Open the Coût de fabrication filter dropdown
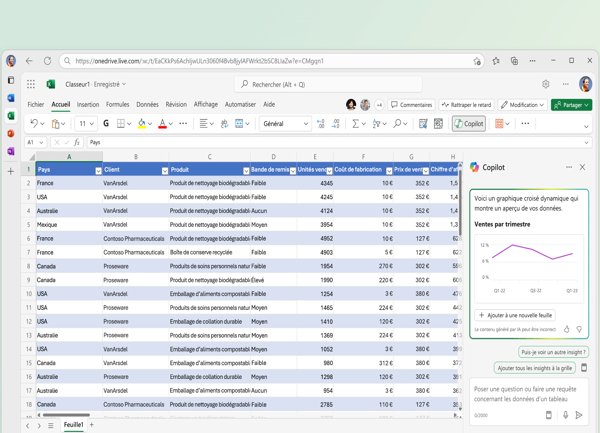This screenshot has width=600, height=433. (x=389, y=171)
